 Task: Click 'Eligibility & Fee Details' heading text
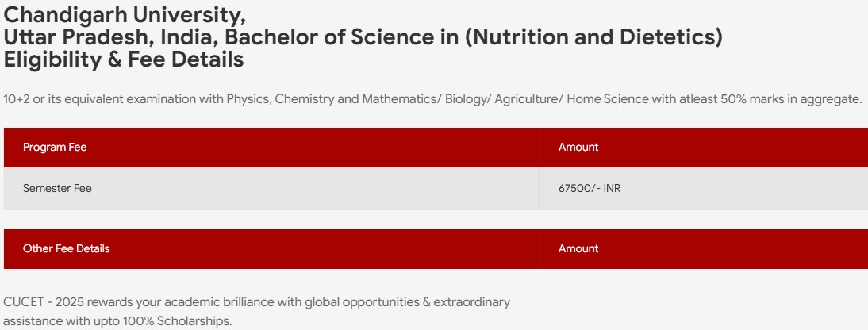point(124,59)
